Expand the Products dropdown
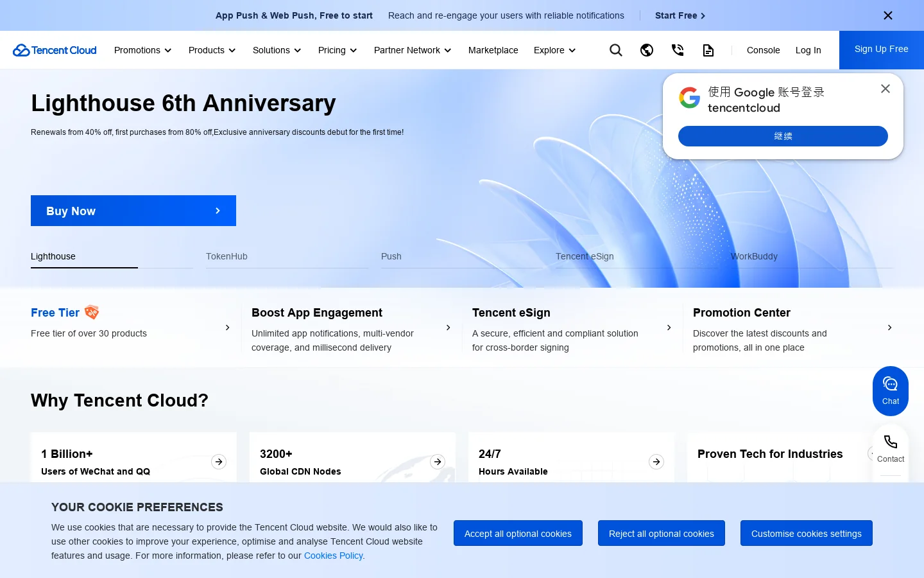The height and width of the screenshot is (578, 924). click(212, 50)
